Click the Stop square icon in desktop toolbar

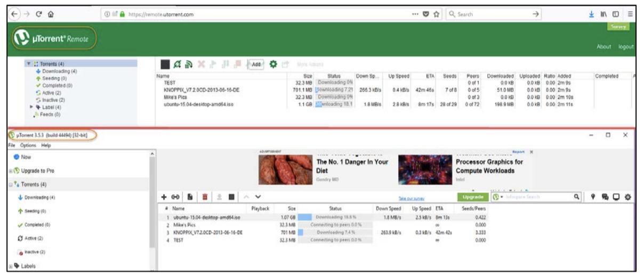click(231, 197)
